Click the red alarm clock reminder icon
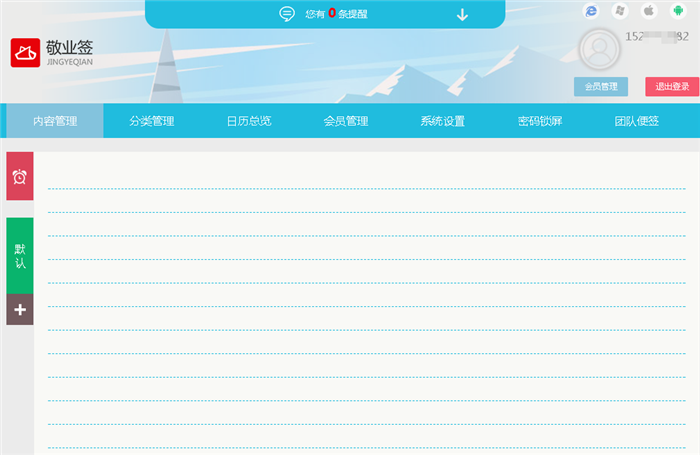The image size is (700, 455). click(x=20, y=176)
